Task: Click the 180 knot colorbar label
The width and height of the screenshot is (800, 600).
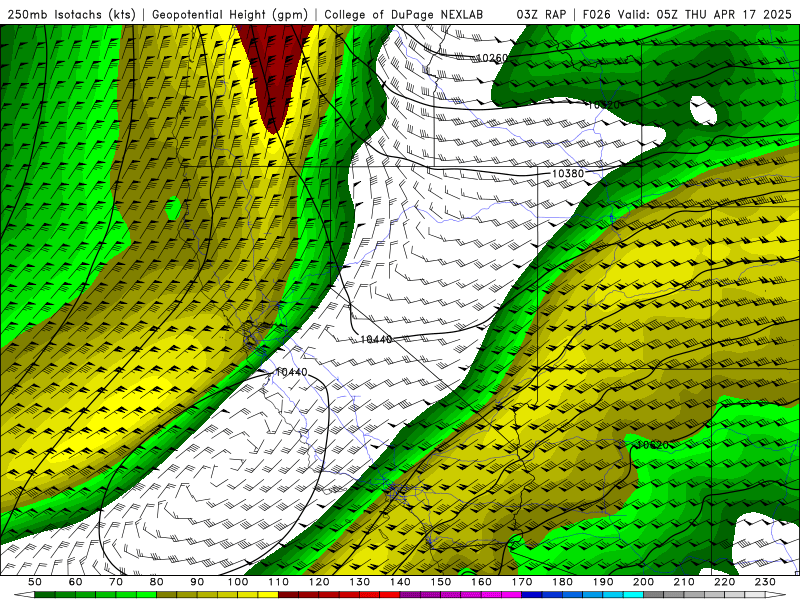Action: click(x=562, y=582)
